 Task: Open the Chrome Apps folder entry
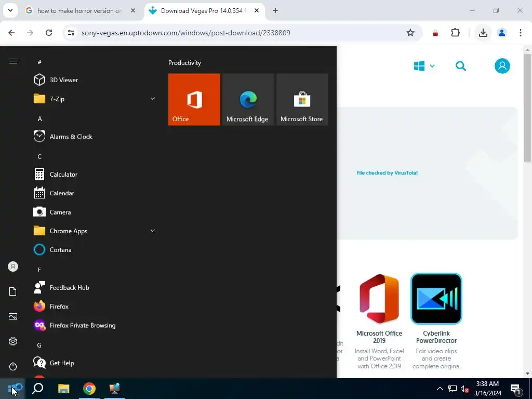(95, 231)
